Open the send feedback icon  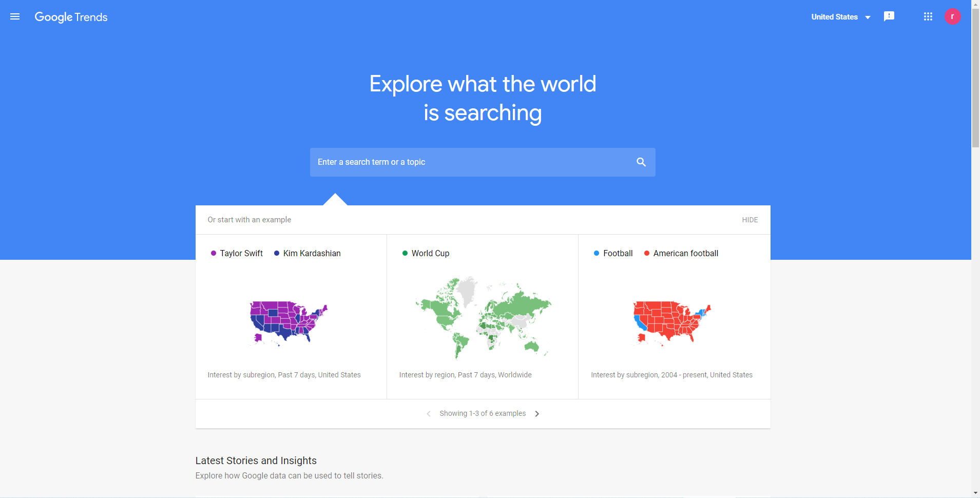[x=889, y=16]
